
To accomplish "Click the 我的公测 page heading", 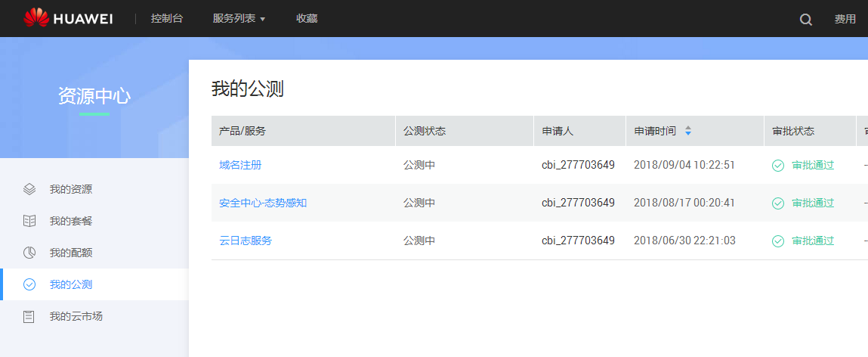I will click(x=248, y=89).
